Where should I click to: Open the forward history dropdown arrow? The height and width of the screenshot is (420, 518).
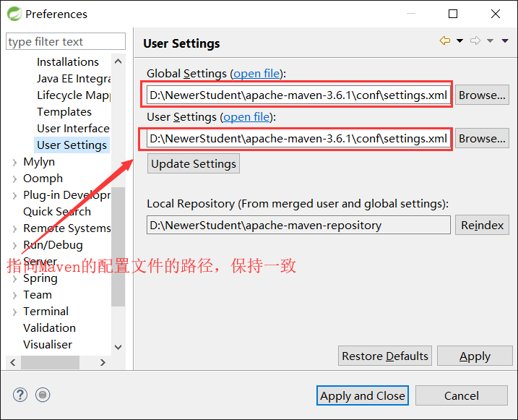(x=491, y=40)
